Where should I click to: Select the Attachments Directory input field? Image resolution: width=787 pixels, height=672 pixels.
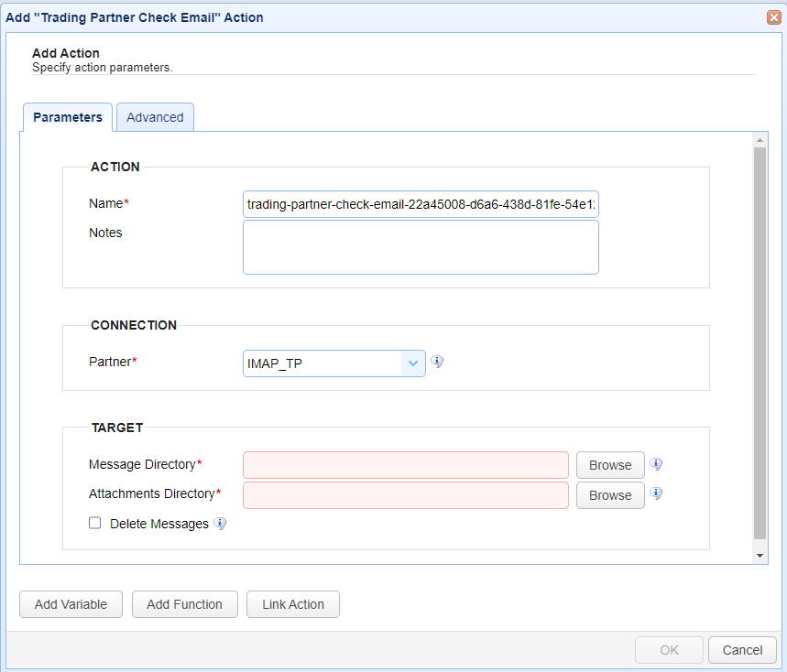(x=406, y=495)
